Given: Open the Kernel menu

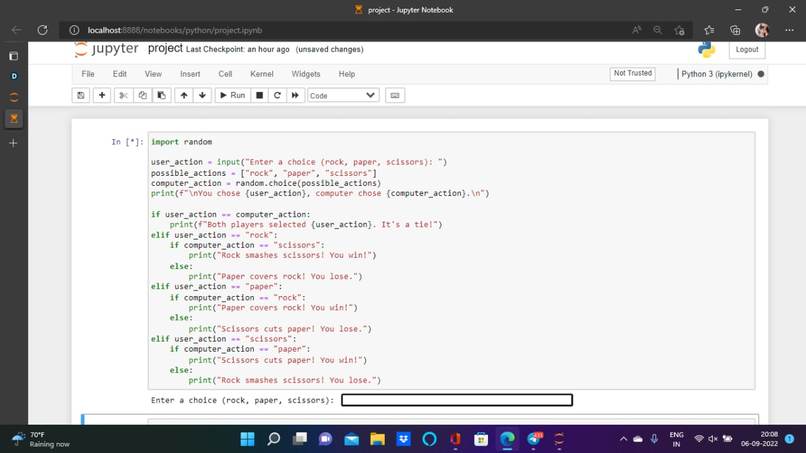Looking at the screenshot, I should (x=262, y=74).
